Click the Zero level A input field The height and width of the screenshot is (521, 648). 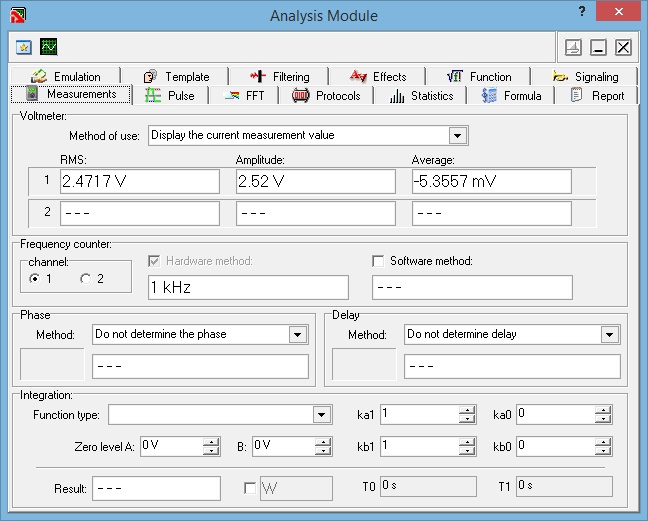[172, 446]
